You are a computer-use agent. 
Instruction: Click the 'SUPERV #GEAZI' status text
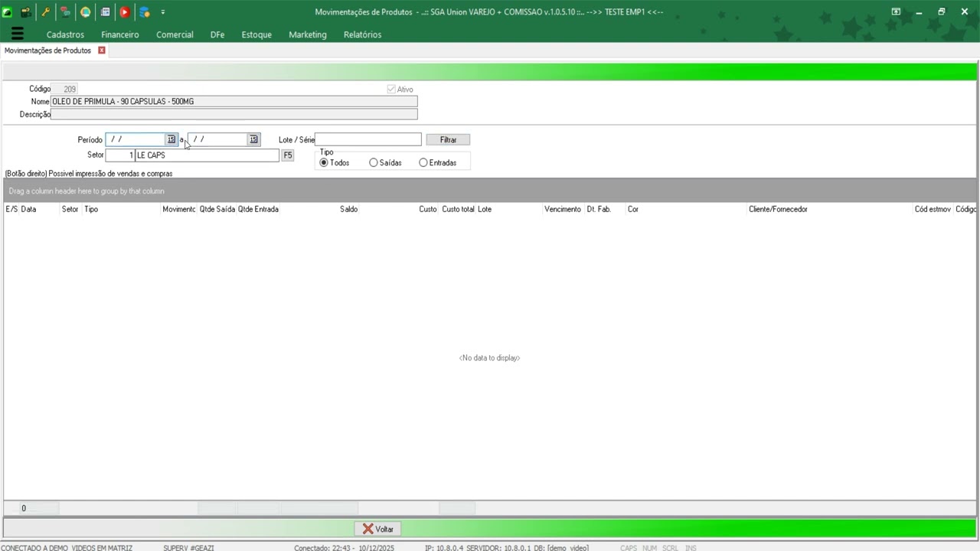188,548
